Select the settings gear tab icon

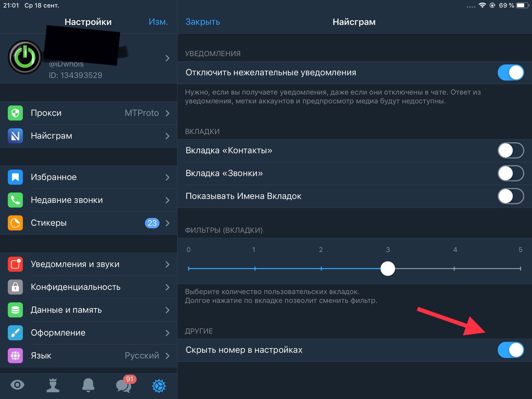(159, 386)
